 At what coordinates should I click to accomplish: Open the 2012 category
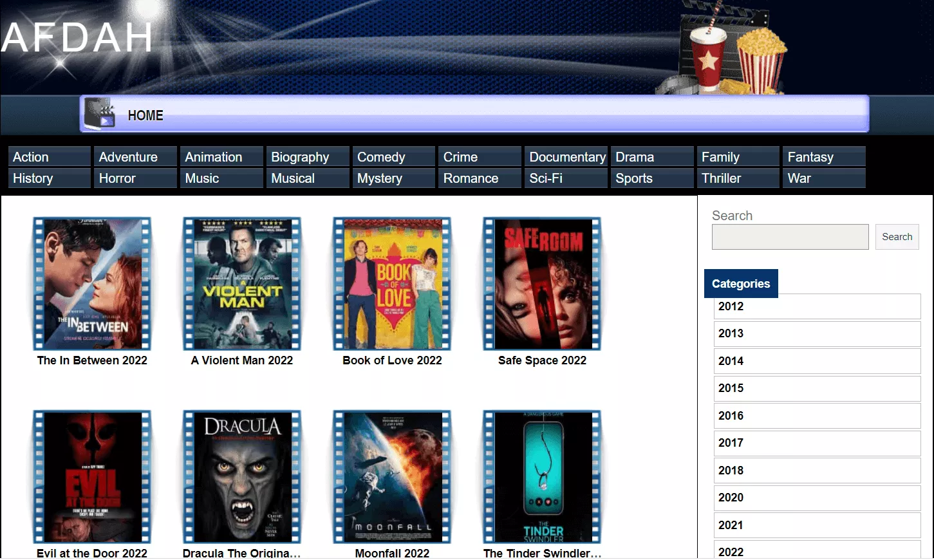pyautogui.click(x=817, y=306)
